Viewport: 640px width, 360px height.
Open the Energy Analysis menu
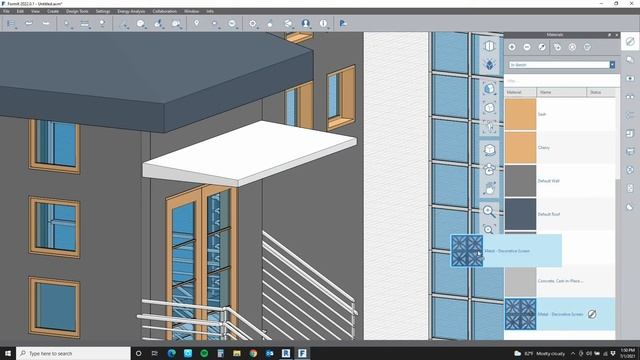tap(131, 11)
